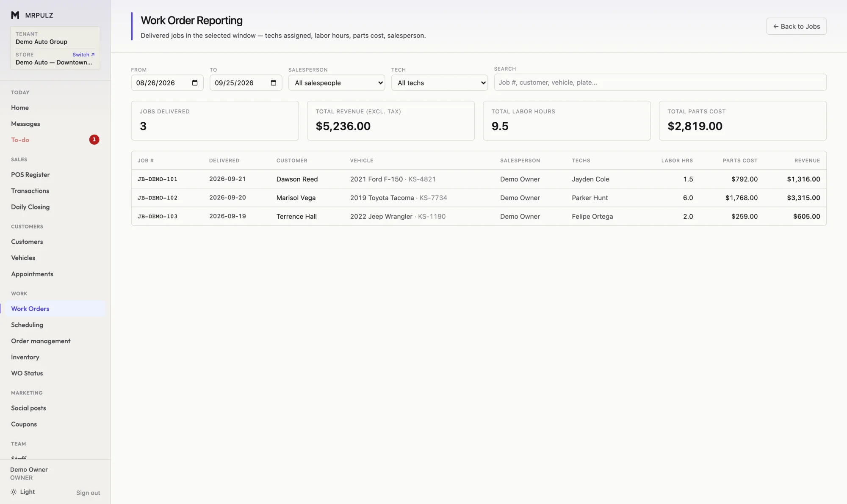The image size is (847, 504).
Task: Click the Total Labor Hours card
Action: coord(567,121)
